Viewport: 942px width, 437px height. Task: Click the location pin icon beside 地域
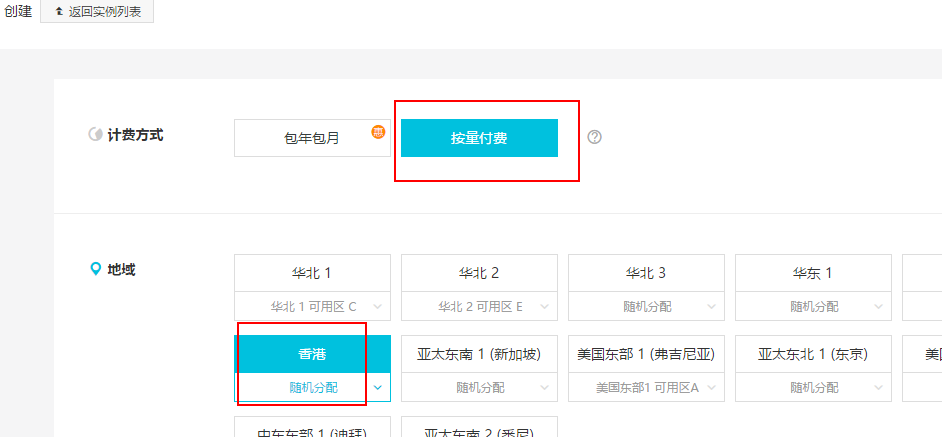tap(95, 269)
